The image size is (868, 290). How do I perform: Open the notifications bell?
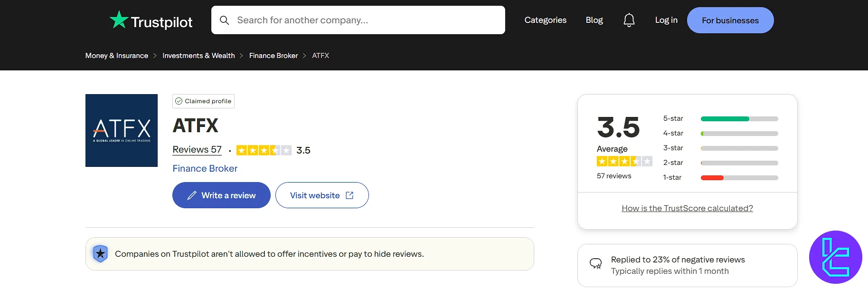click(629, 20)
